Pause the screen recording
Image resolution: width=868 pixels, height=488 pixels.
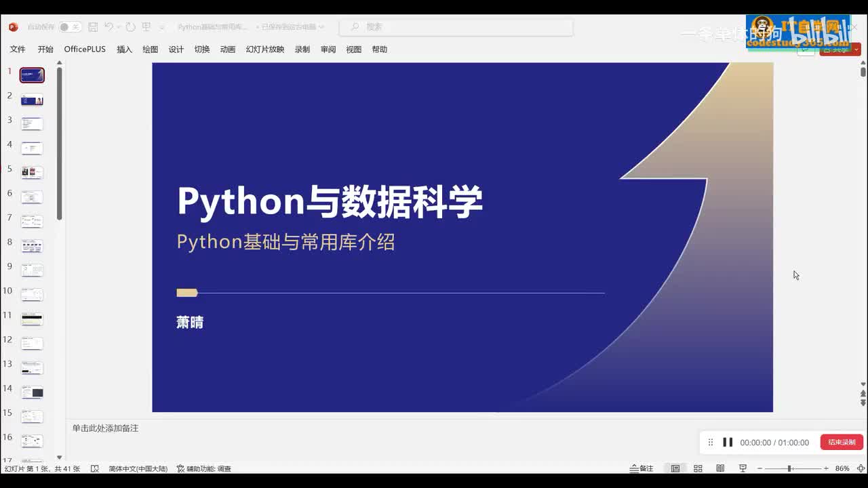click(x=728, y=442)
